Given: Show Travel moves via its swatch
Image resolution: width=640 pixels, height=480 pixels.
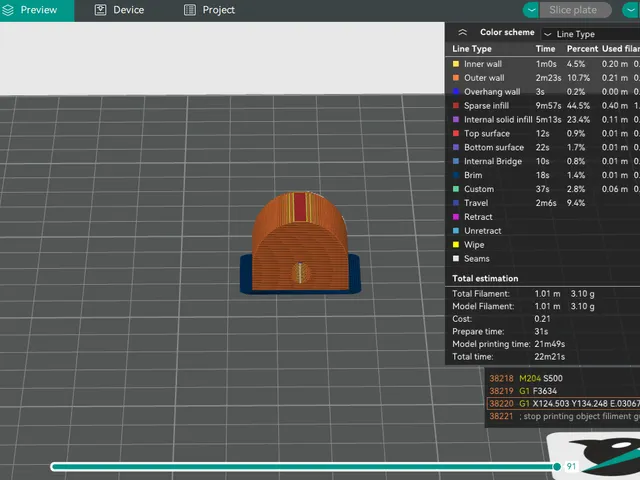Looking at the screenshot, I should [x=456, y=202].
